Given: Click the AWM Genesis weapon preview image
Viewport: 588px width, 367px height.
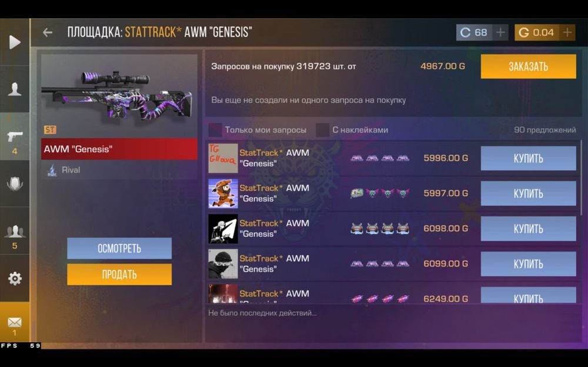Looking at the screenshot, I should 119,95.
